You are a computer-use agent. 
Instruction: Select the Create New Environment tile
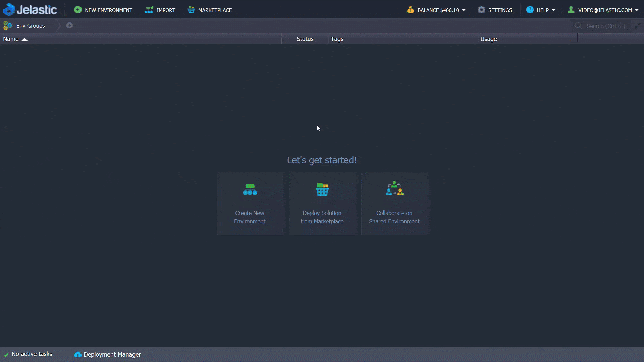[x=250, y=203]
